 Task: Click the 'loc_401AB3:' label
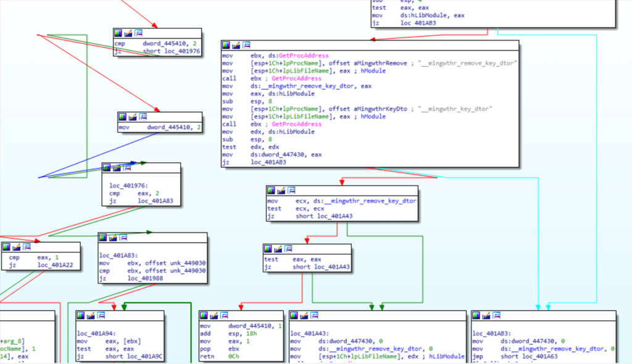pos(492,333)
